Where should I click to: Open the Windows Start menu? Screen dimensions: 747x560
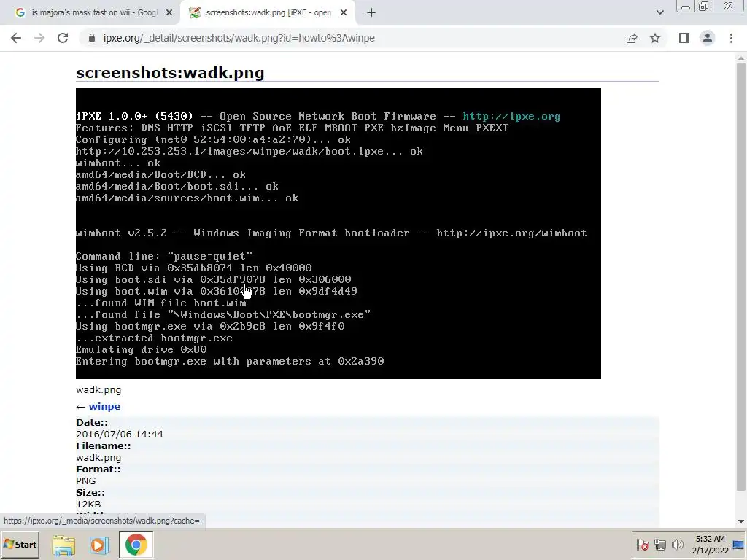click(x=20, y=545)
